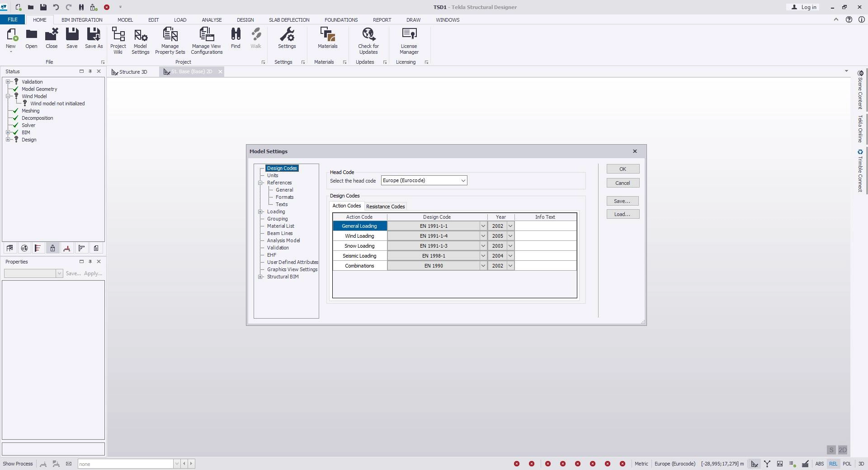Click OK in Model Settings

tap(623, 169)
